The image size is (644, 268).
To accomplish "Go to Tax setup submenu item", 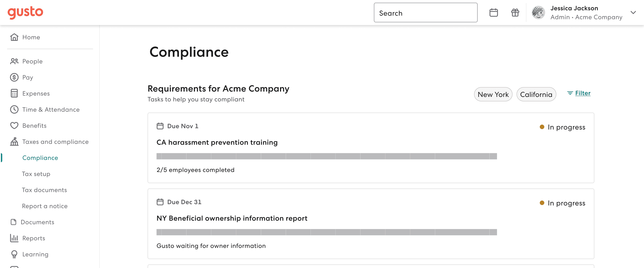I will pyautogui.click(x=36, y=174).
